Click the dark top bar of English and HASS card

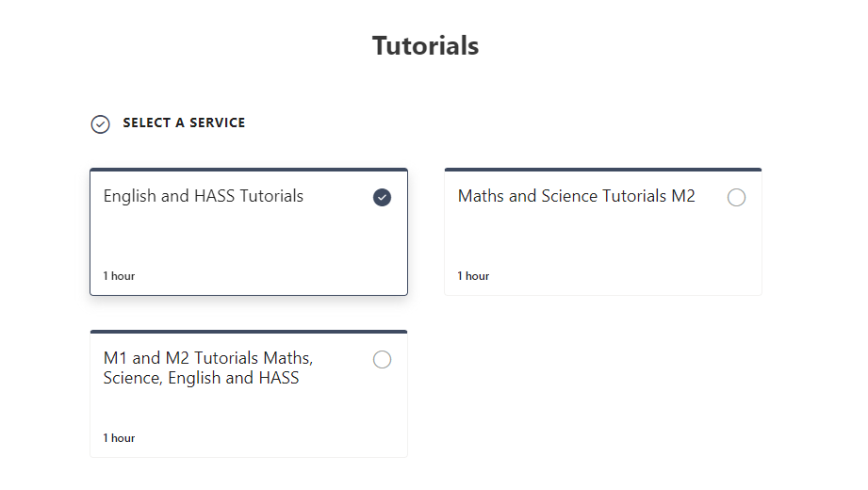tap(248, 171)
